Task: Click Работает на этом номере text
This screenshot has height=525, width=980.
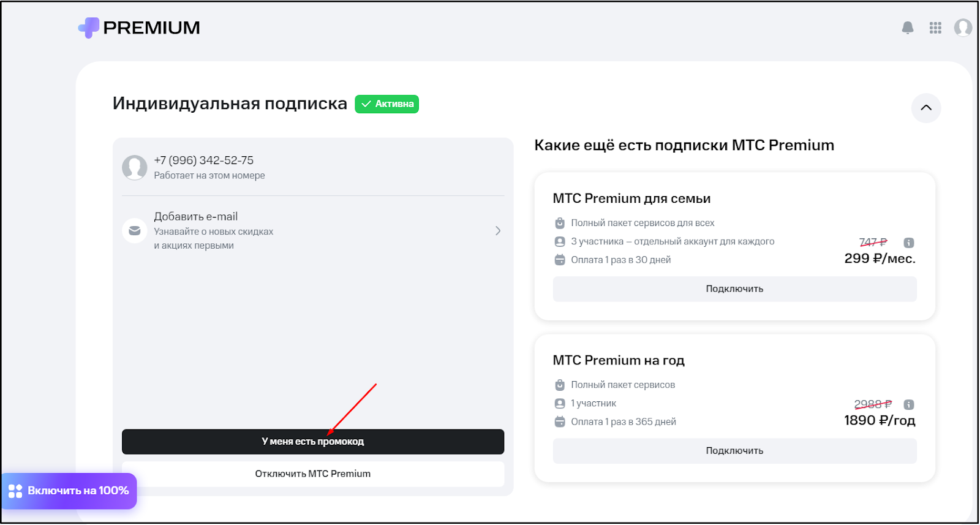Action: point(209,175)
